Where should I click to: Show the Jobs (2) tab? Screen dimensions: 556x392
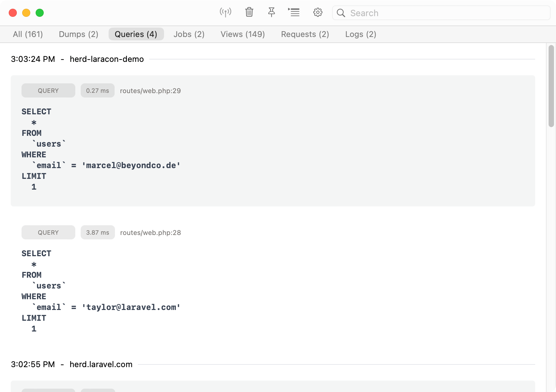[x=189, y=34]
